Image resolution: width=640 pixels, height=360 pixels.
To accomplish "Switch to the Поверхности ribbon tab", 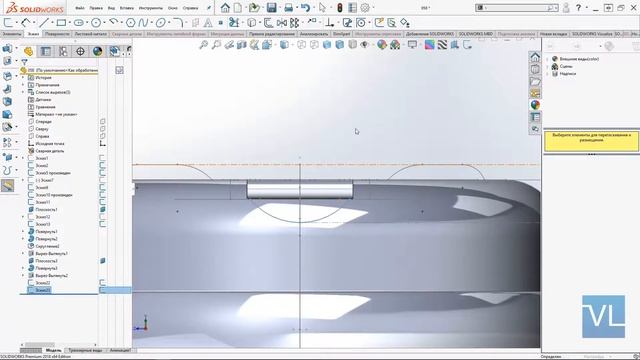I will 57,34.
